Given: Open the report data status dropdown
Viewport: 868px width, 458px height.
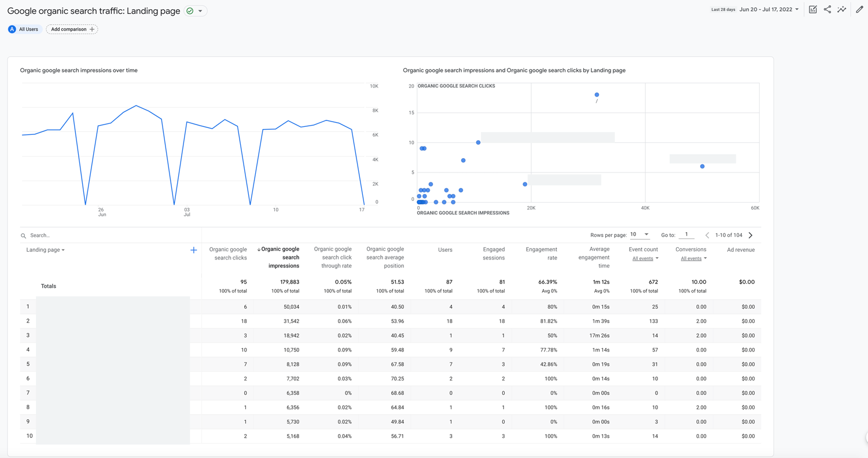Looking at the screenshot, I should coord(195,11).
